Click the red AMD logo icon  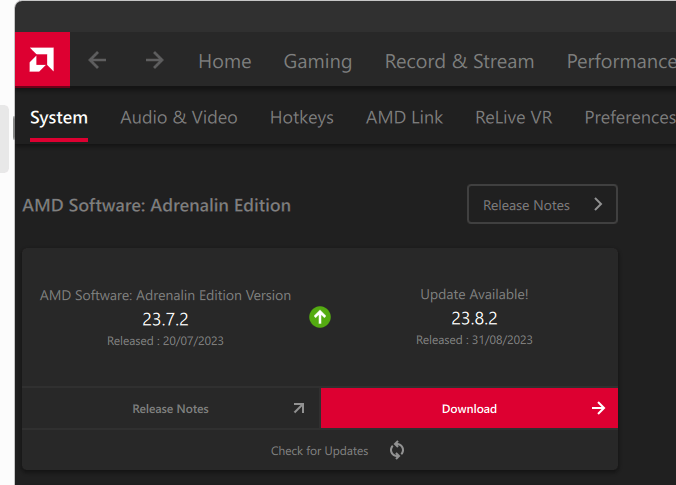coord(42,59)
